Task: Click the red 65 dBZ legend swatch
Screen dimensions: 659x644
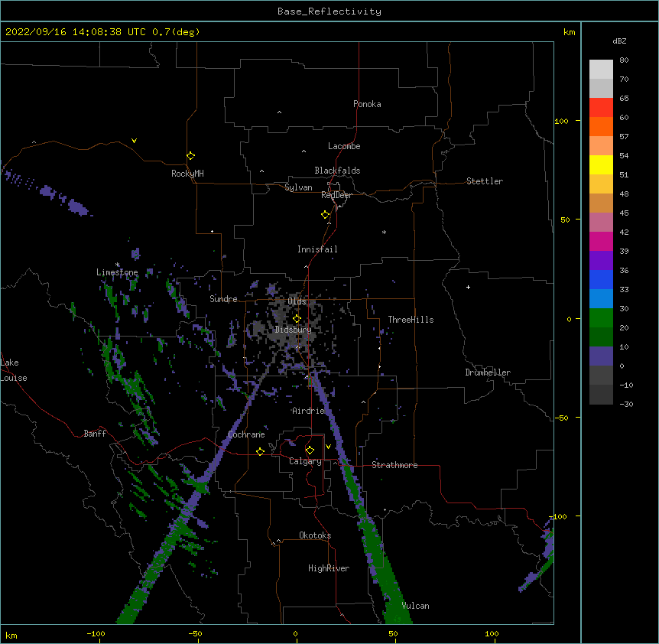Action: [x=601, y=107]
